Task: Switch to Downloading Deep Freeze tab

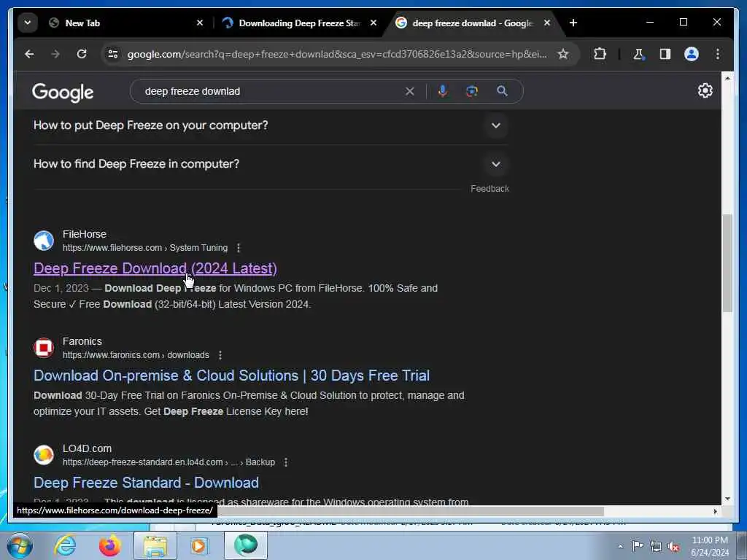Action: (300, 23)
